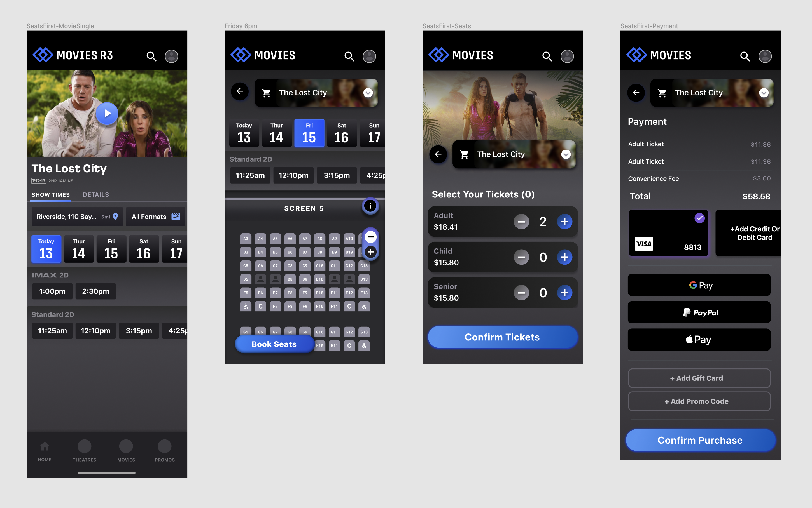The width and height of the screenshot is (812, 508).
Task: Expand The Lost City dropdown on showtimes screen
Action: coord(368,93)
